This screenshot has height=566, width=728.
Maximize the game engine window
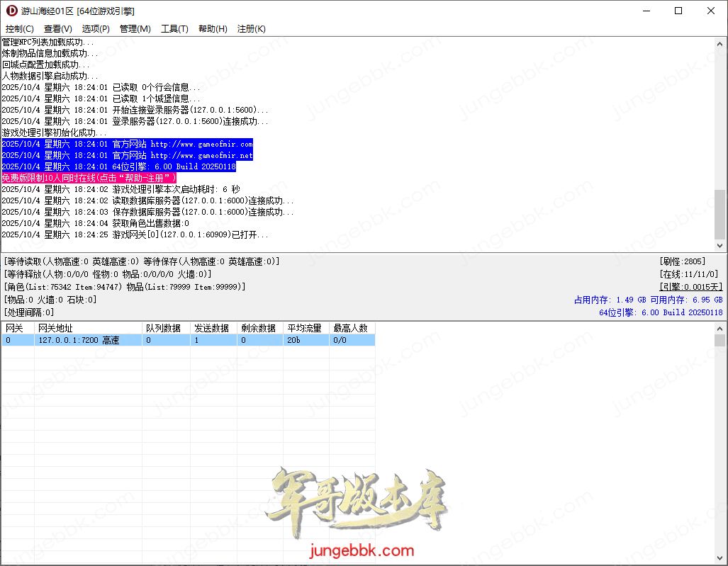point(678,11)
